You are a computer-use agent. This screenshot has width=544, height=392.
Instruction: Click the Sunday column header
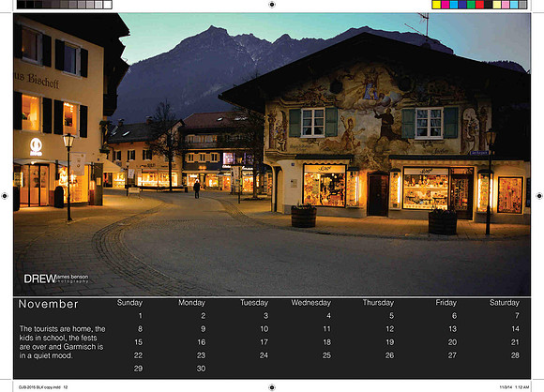coord(129,303)
